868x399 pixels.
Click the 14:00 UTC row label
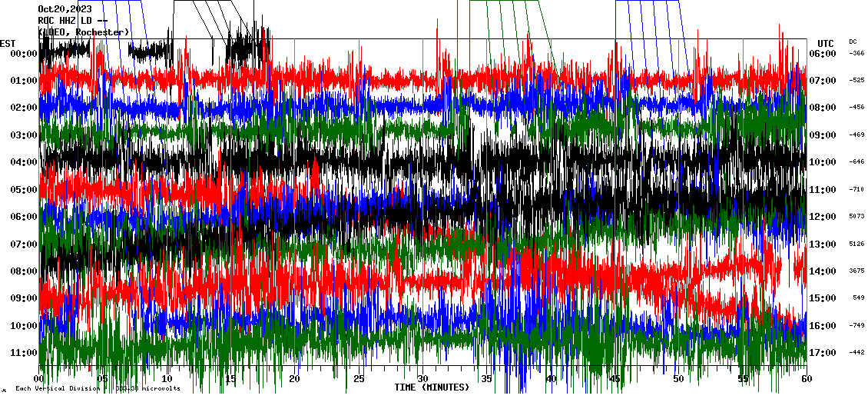[823, 271]
